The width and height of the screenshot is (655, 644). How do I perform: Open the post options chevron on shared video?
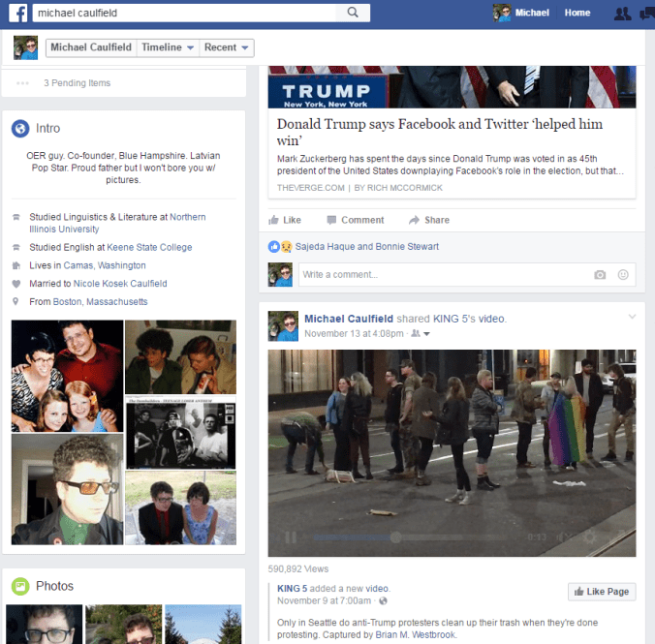632,317
